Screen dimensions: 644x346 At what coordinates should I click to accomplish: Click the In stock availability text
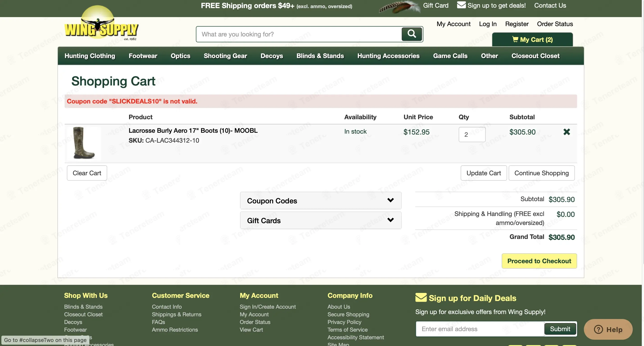coord(355,131)
